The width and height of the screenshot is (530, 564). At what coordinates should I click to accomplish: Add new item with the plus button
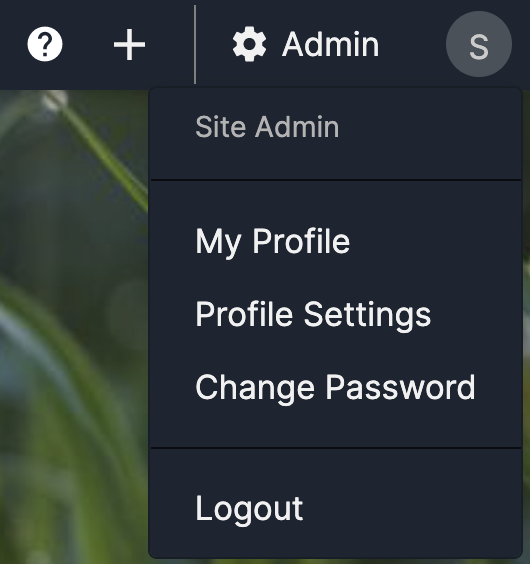130,45
